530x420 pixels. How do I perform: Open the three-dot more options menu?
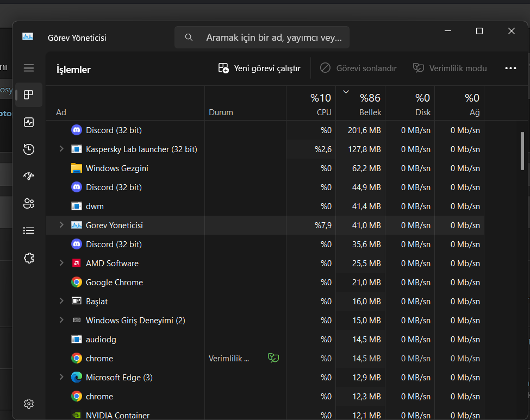pyautogui.click(x=510, y=68)
